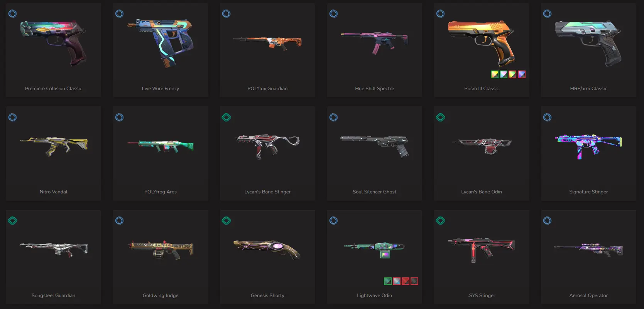Select the red Lightwave Odin variant swatch
Screen dimensions: 644x309
406,281
